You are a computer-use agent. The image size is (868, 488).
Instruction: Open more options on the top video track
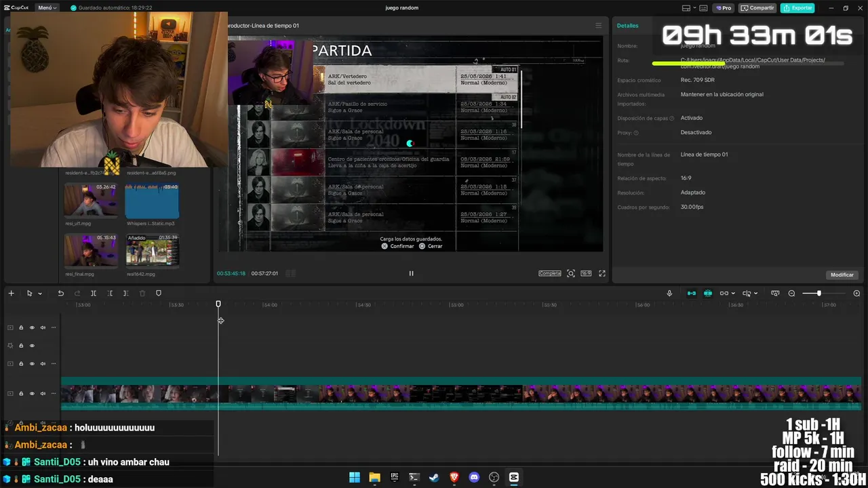(x=54, y=327)
